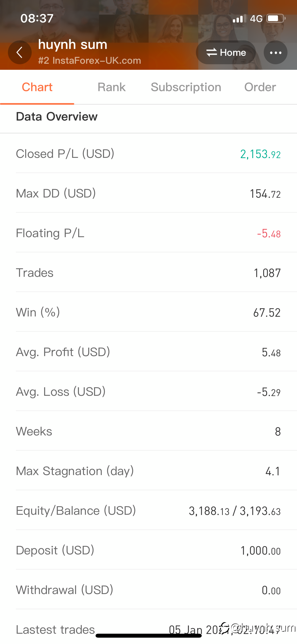Tap the #2 InstaForex-UK.com account label
This screenshot has height=644, width=297.
click(89, 61)
